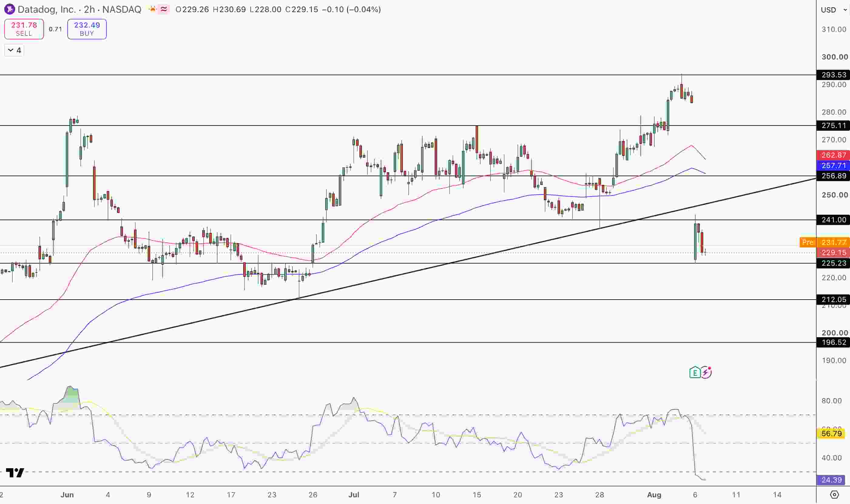Click the 220.00 price axis tick
The image size is (850, 504).
[x=834, y=278]
